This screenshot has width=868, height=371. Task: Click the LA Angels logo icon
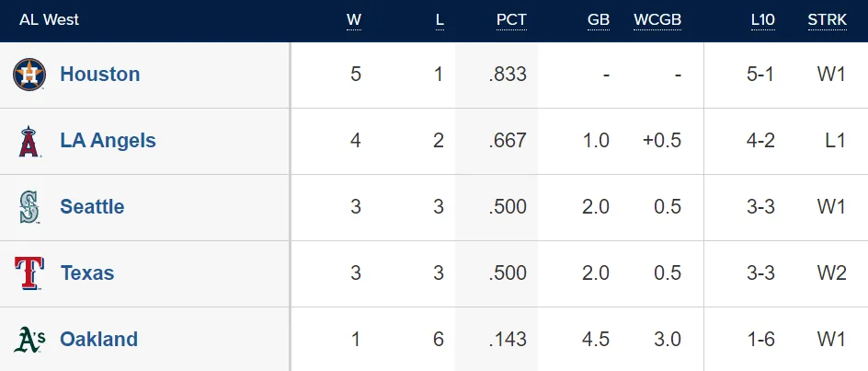[29, 141]
